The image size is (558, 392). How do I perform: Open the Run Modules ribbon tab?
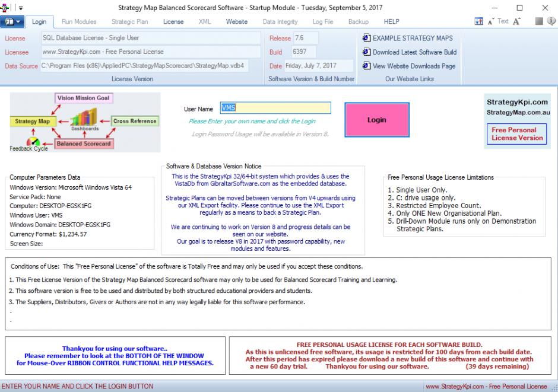tap(79, 22)
